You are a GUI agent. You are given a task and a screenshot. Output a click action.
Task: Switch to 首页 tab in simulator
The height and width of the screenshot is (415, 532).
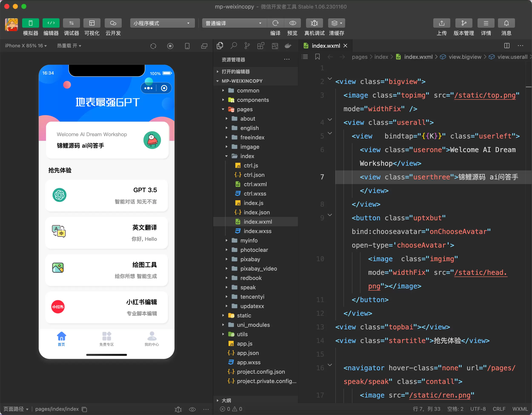(61, 339)
